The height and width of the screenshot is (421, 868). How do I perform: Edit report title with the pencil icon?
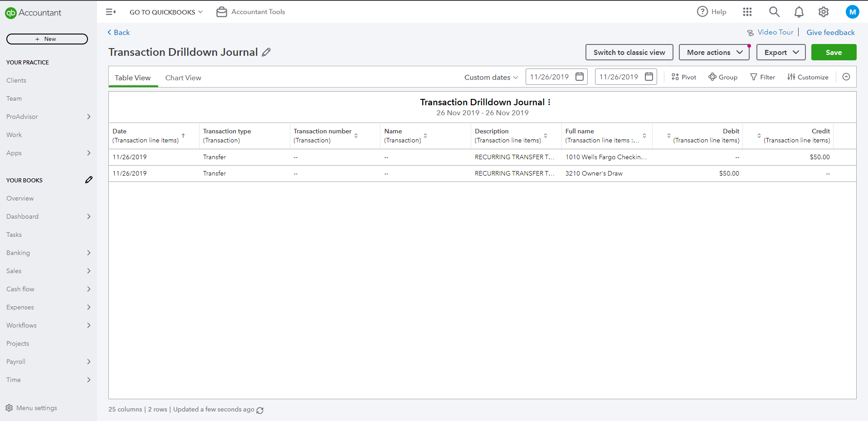tap(266, 52)
